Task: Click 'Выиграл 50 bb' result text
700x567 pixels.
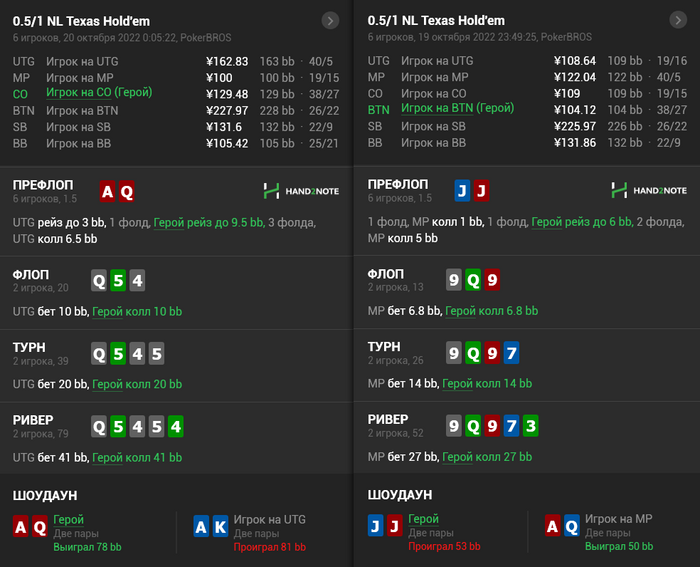Action: tap(619, 546)
